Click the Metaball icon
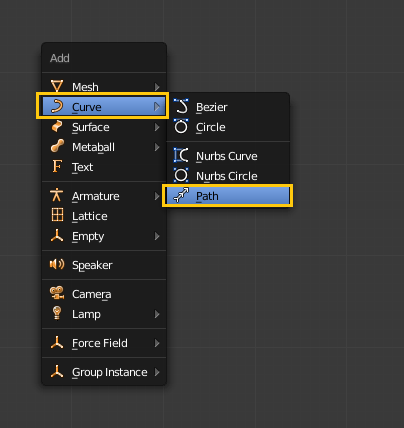The width and height of the screenshot is (404, 428). coord(57,146)
